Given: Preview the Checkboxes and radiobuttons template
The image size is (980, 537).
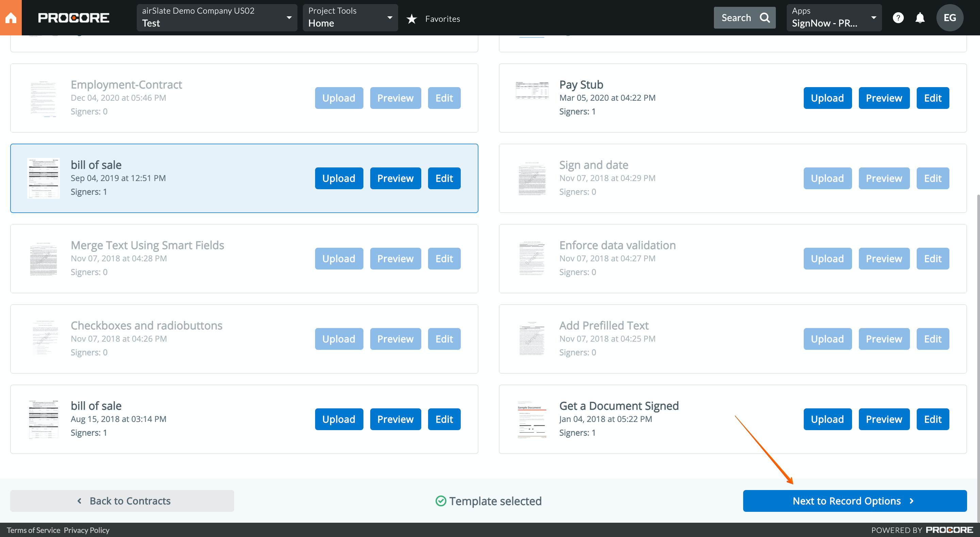Looking at the screenshot, I should coord(395,339).
